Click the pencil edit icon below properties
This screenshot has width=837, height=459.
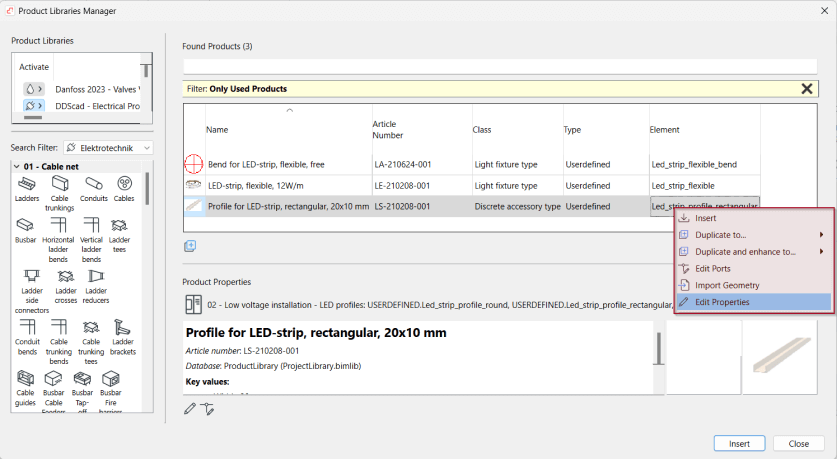point(190,408)
